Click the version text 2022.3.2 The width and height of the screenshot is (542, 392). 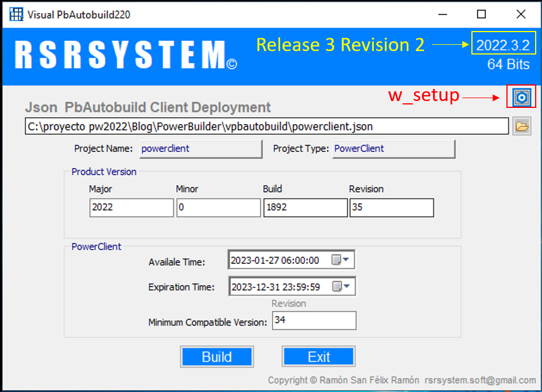tap(503, 45)
